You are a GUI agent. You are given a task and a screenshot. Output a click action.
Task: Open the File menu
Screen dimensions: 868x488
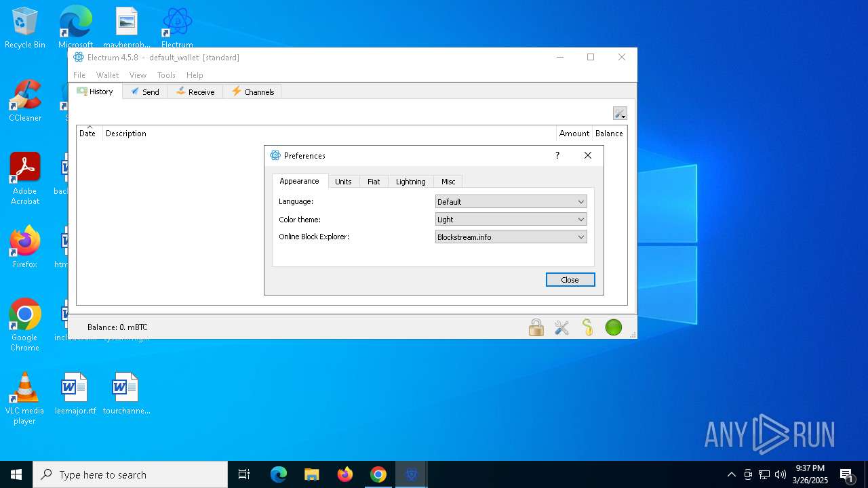pos(79,75)
